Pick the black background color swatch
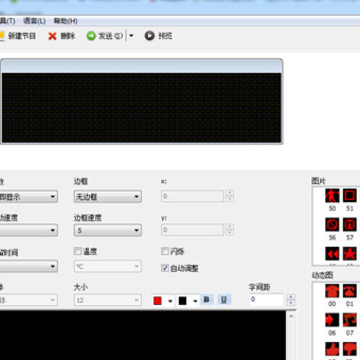This screenshot has width=360, height=360. coord(182,301)
